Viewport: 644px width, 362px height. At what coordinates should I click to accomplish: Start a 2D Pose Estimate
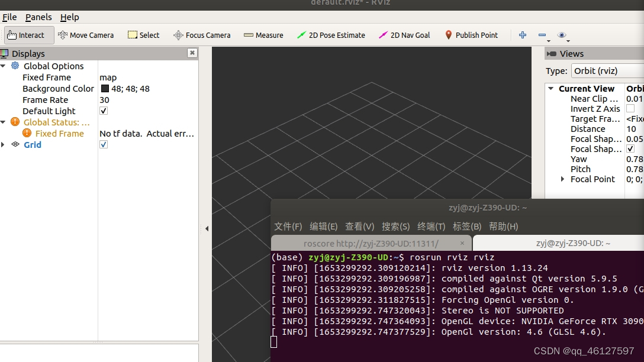(x=330, y=35)
